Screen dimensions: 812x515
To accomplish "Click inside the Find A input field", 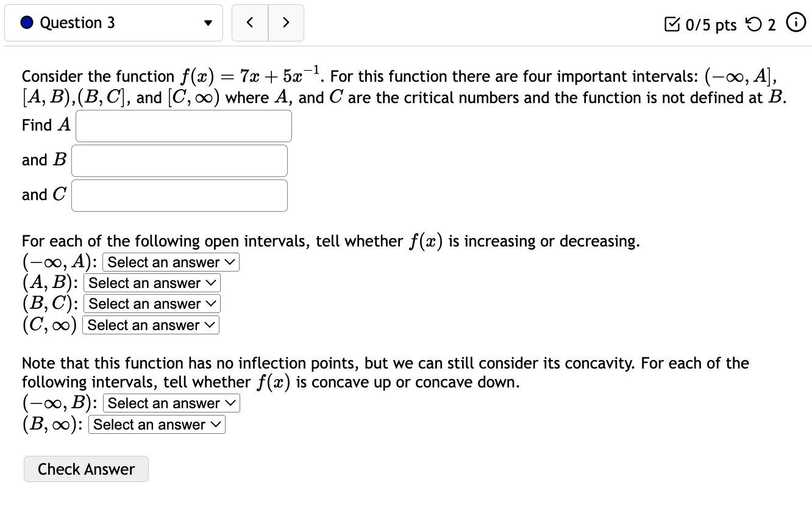I will (183, 126).
